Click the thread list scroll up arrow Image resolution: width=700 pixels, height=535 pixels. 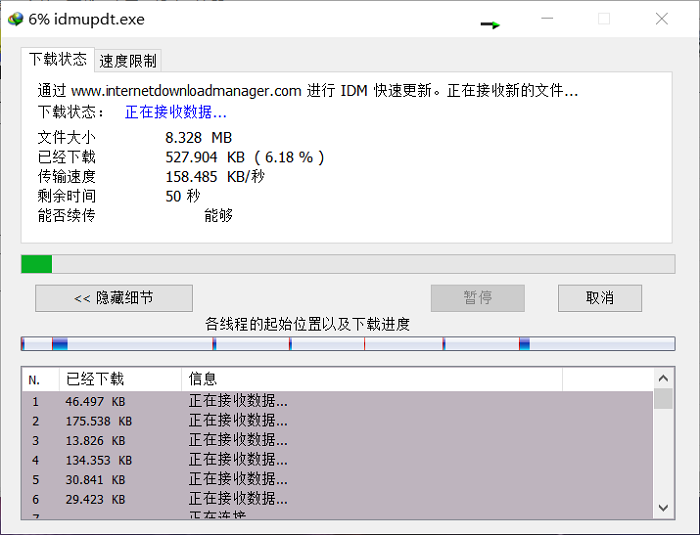(x=663, y=379)
